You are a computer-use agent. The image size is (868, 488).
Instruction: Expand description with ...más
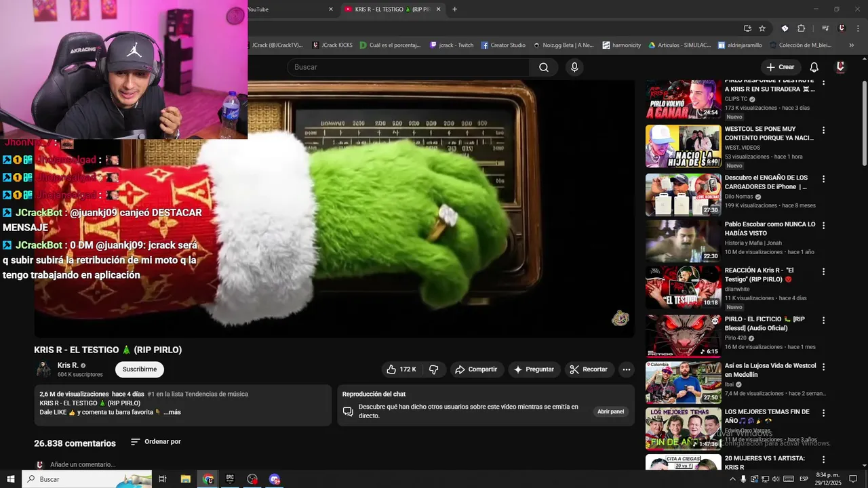point(172,412)
